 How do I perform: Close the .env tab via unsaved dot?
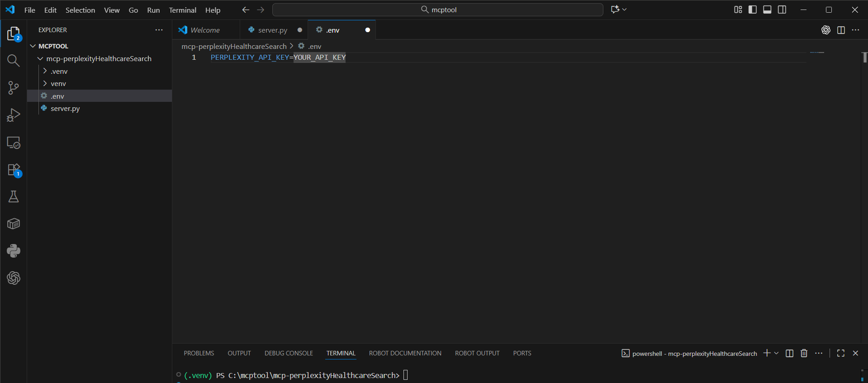pyautogui.click(x=367, y=30)
